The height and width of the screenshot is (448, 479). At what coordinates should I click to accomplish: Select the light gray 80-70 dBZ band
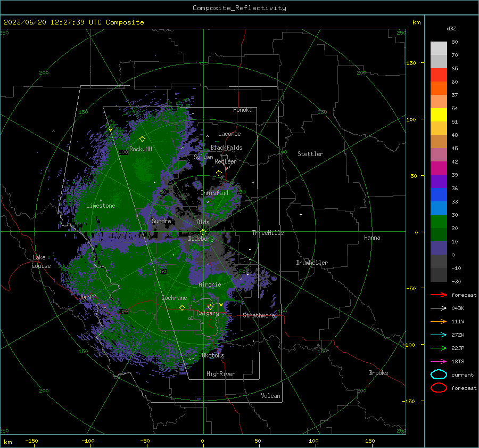(439, 48)
